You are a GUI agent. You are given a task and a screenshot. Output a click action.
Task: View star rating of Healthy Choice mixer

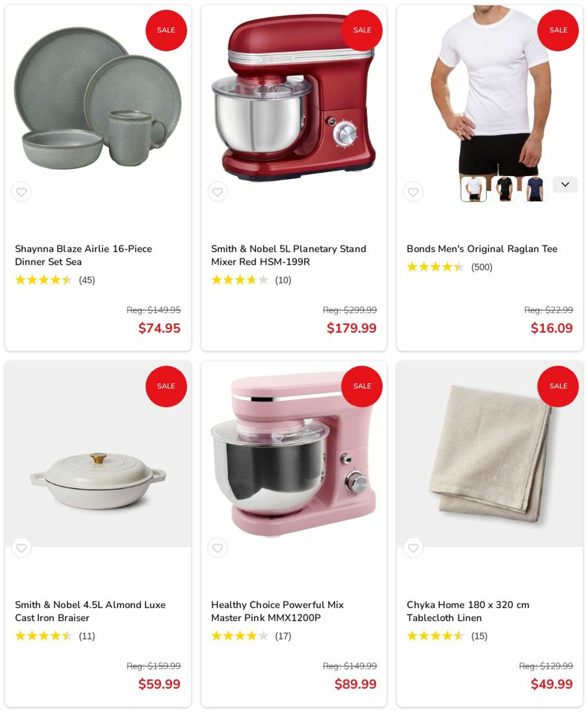tap(240, 636)
